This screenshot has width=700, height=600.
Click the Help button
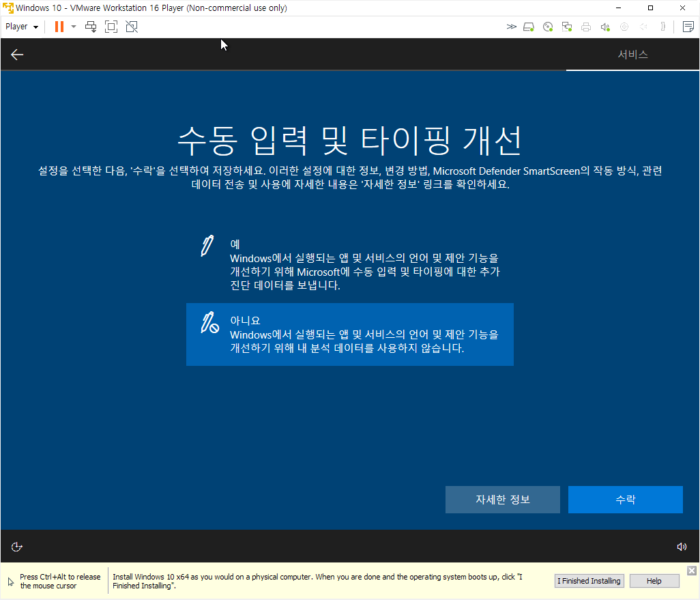point(654,581)
